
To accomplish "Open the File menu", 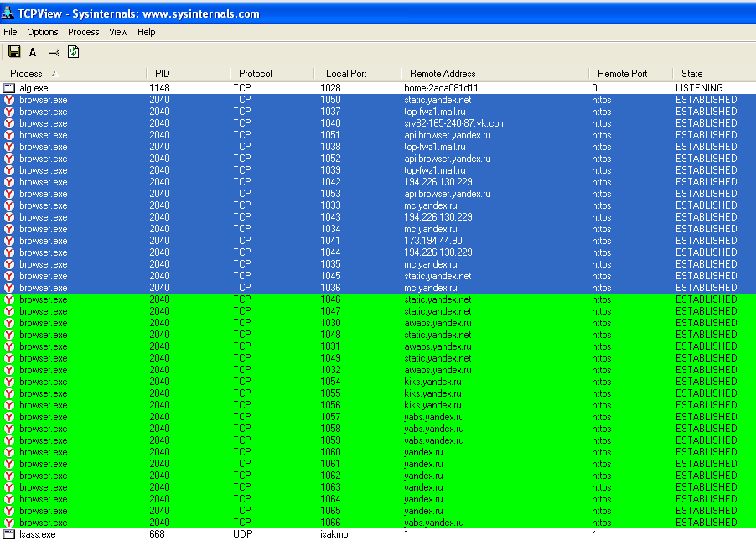I will click(10, 32).
